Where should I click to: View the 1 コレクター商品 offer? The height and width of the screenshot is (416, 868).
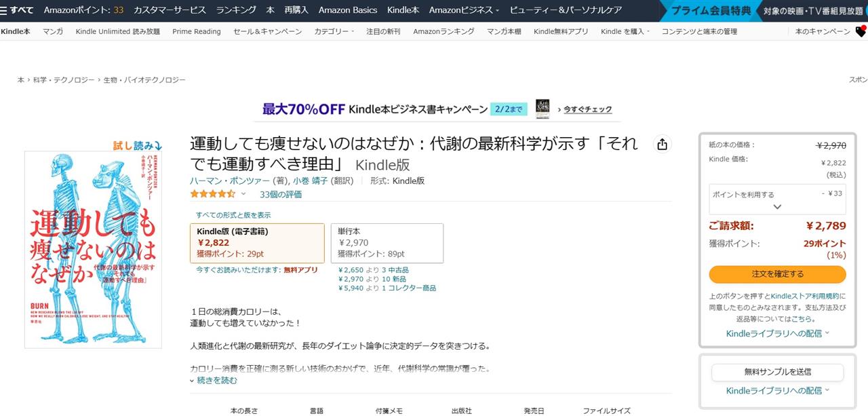coord(409,288)
